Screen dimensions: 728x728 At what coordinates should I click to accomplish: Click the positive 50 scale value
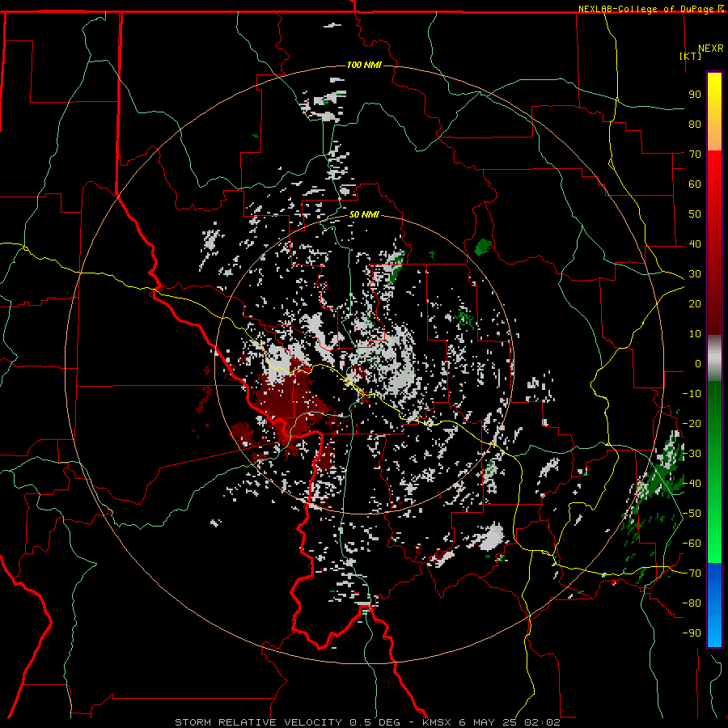click(x=695, y=214)
